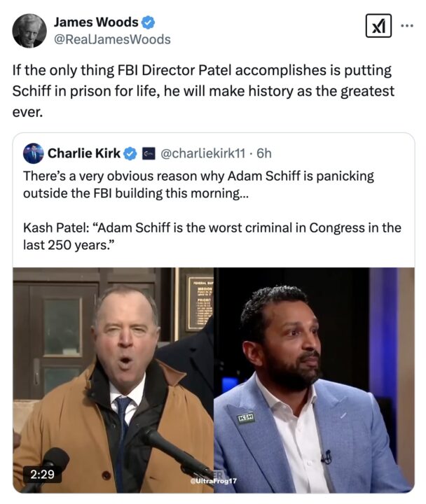426x504 pixels.
Task: Click the Kash Patel quote line in quoted post
Action: (x=212, y=237)
